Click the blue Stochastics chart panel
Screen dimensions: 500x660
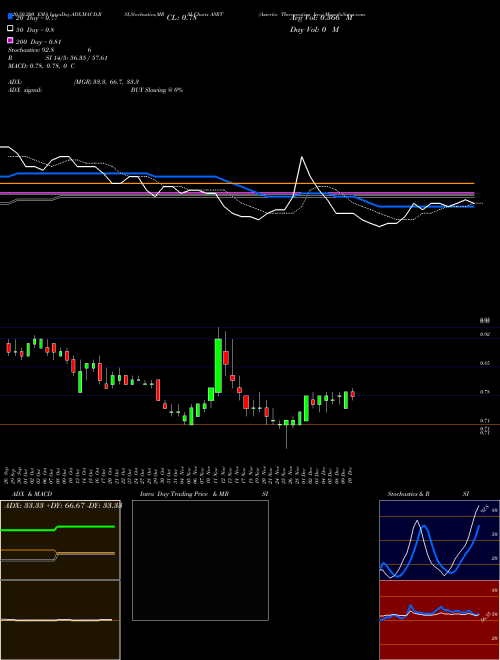439,540
